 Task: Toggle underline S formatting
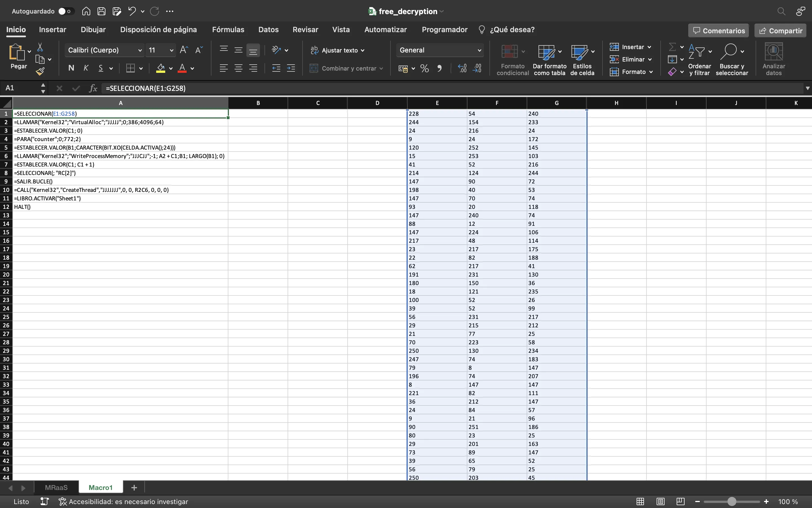pos(101,68)
